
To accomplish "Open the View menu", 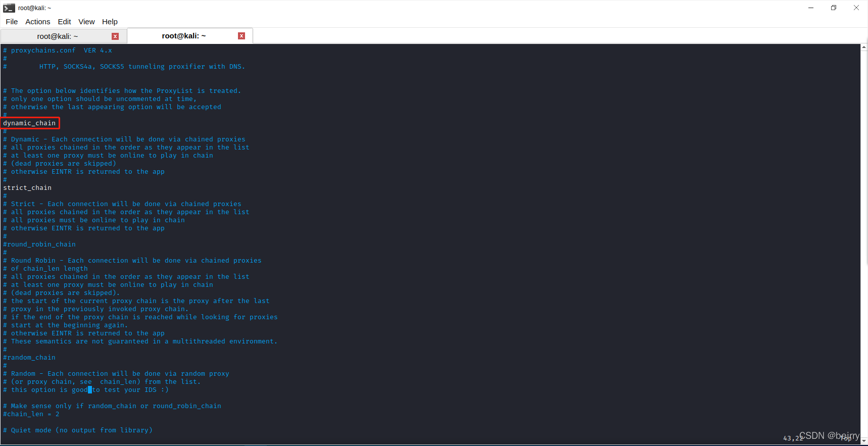I will pyautogui.click(x=86, y=22).
